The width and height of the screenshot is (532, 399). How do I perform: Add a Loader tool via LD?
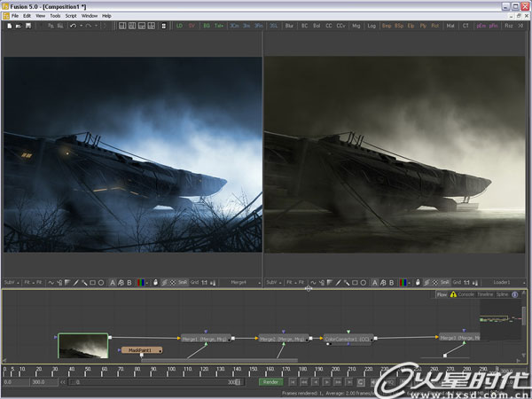(179, 26)
